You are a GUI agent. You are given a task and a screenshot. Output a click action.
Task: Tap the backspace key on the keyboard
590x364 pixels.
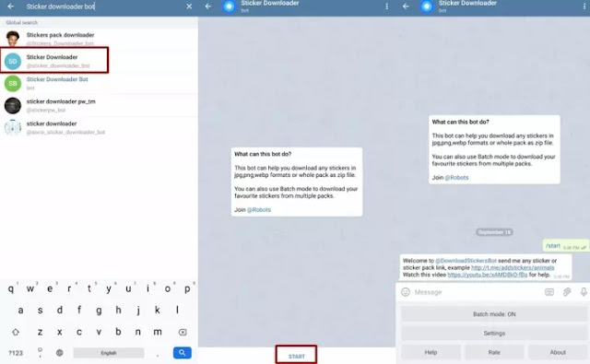tap(183, 332)
